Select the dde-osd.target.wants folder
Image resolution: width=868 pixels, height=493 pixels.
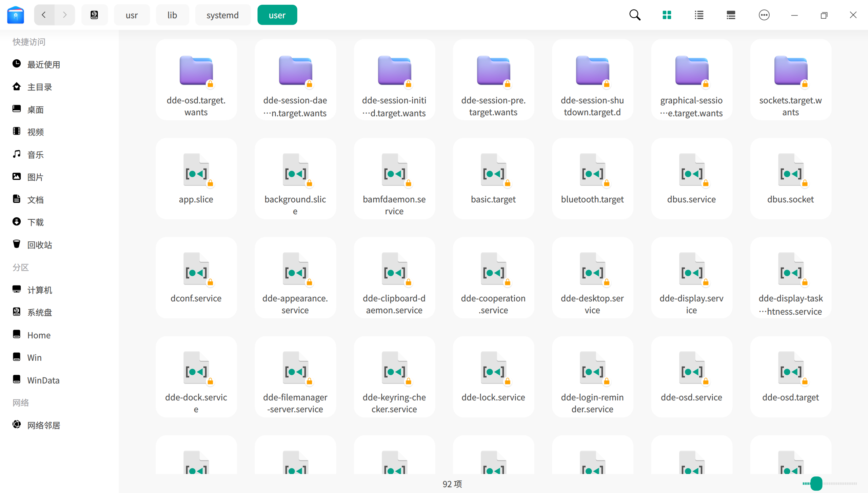point(196,80)
